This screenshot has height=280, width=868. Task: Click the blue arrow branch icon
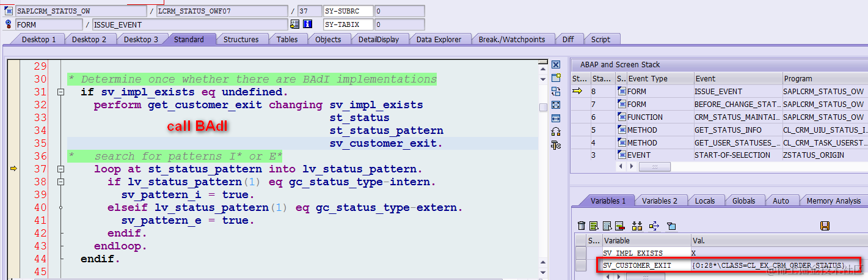click(x=654, y=226)
